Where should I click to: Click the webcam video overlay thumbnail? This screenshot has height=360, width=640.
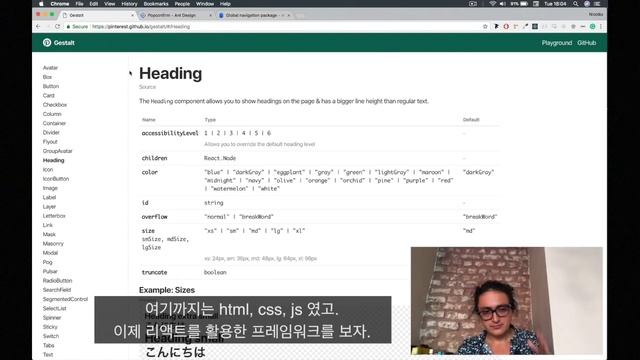click(507, 301)
